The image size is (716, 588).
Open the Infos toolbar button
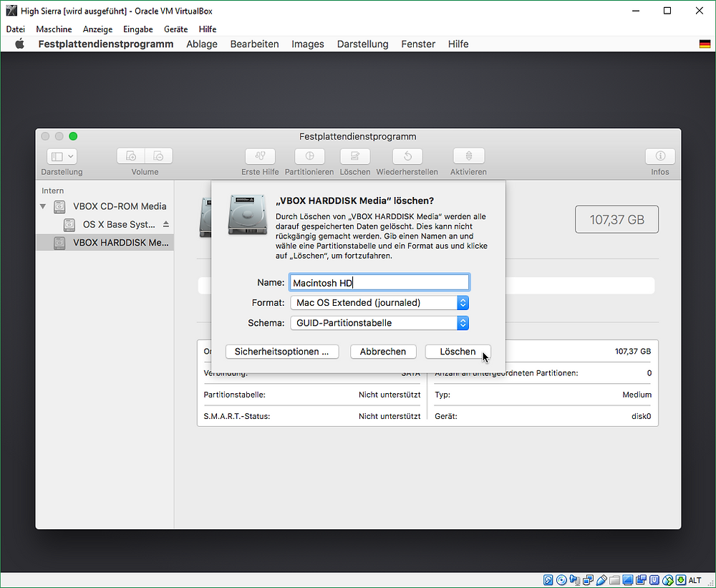coord(660,156)
